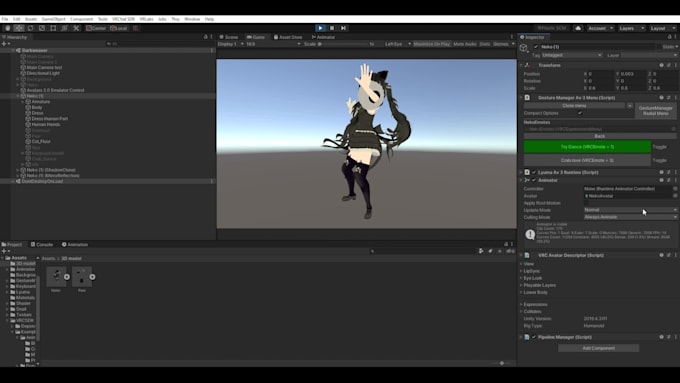
Task: Select the Col_Floor object in Hierarchy
Action: (x=41, y=141)
